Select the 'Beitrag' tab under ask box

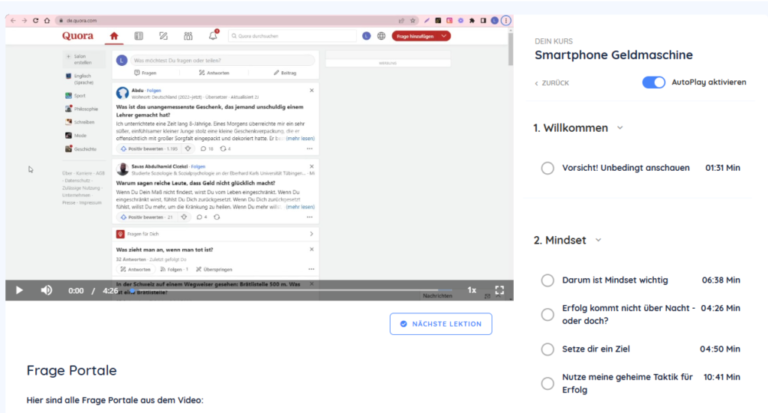(x=285, y=73)
